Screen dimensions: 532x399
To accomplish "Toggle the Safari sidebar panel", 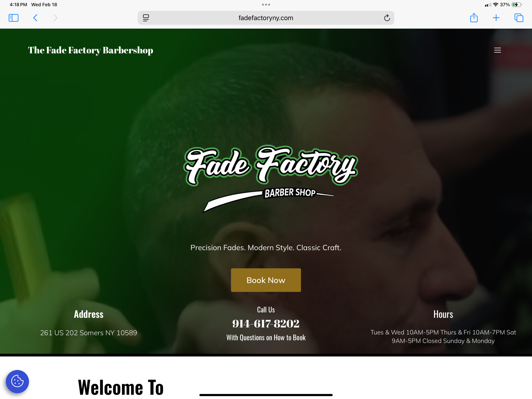I will 14,18.
